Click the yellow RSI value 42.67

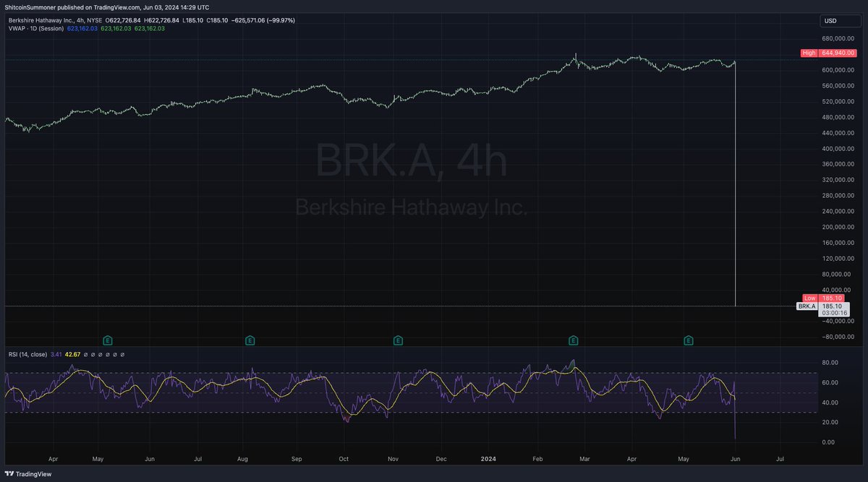tap(73, 354)
